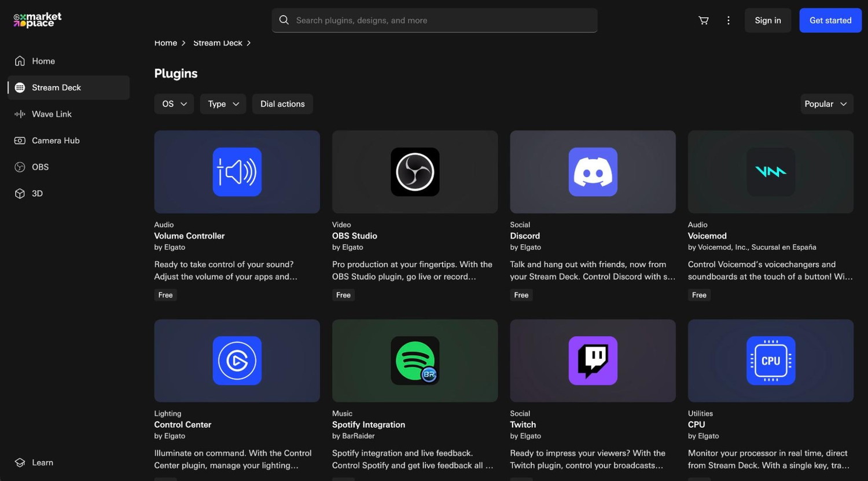This screenshot has width=868, height=481.
Task: Open Camera Hub section in sidebar
Action: (56, 141)
